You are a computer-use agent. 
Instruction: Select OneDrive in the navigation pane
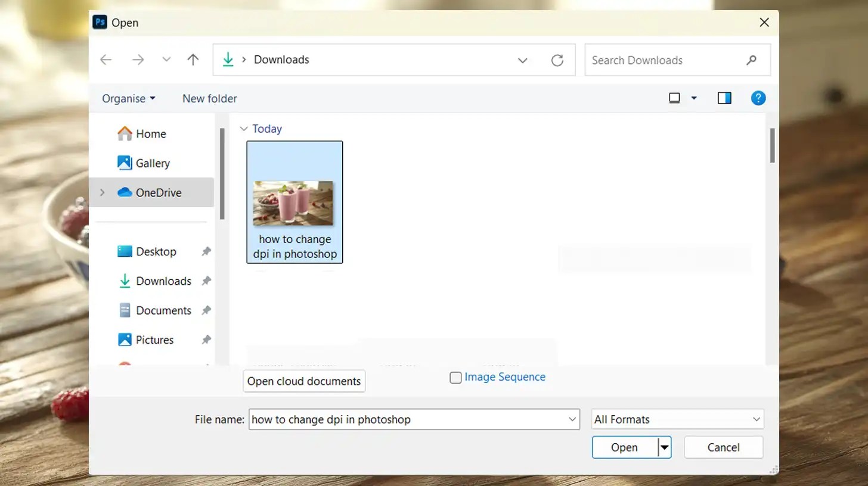click(151, 192)
